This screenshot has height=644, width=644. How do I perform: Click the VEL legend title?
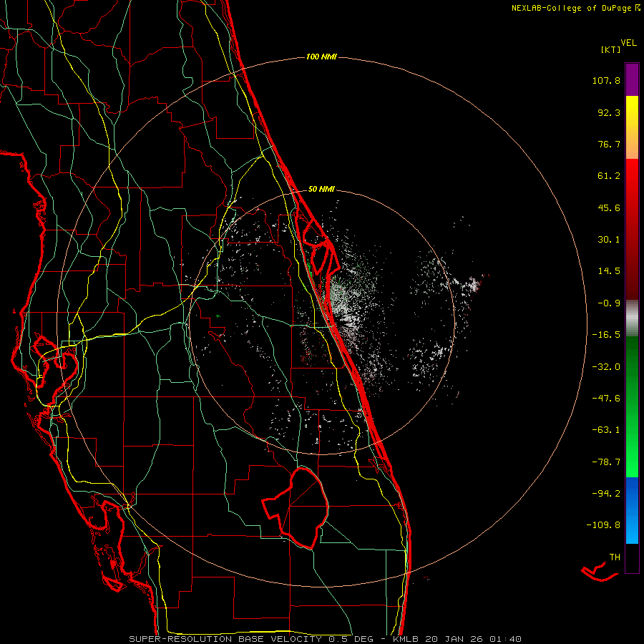pyautogui.click(x=628, y=43)
